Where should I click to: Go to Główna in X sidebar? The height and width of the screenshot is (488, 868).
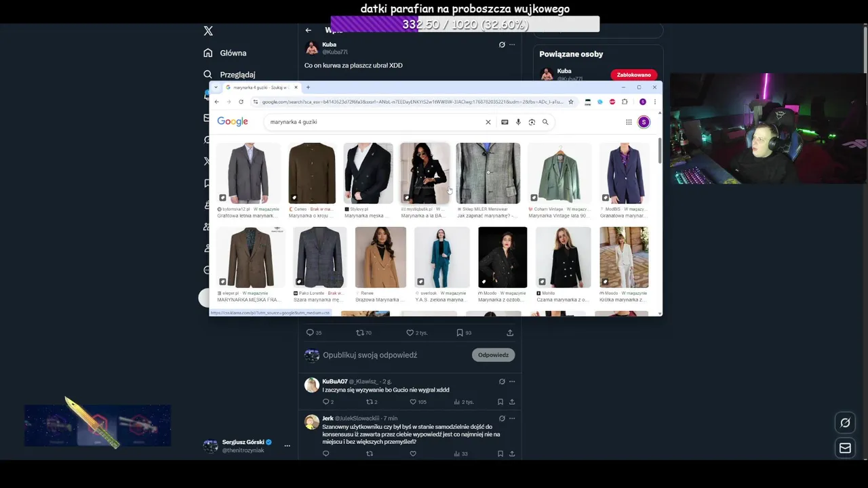(225, 53)
